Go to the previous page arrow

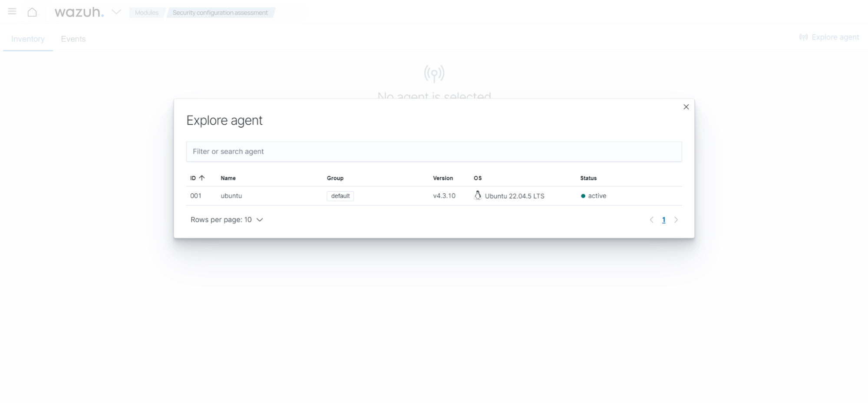click(x=651, y=220)
